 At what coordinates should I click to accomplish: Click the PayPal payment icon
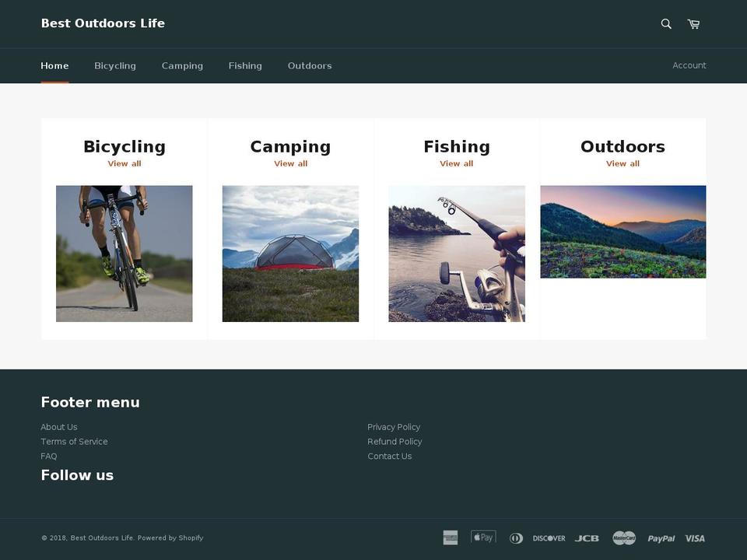(x=661, y=538)
